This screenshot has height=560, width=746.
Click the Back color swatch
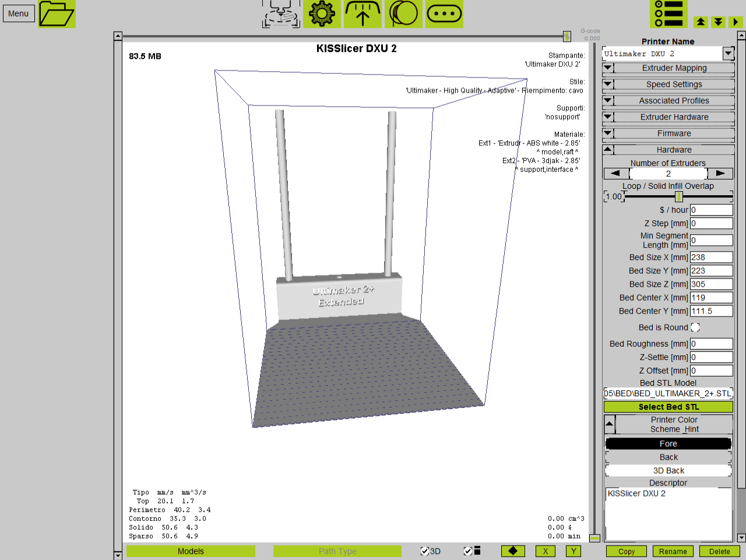tap(668, 457)
